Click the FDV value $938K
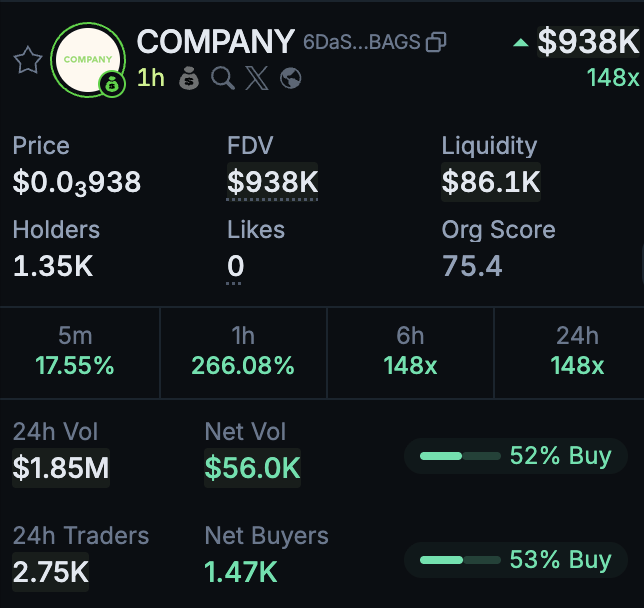 272,182
